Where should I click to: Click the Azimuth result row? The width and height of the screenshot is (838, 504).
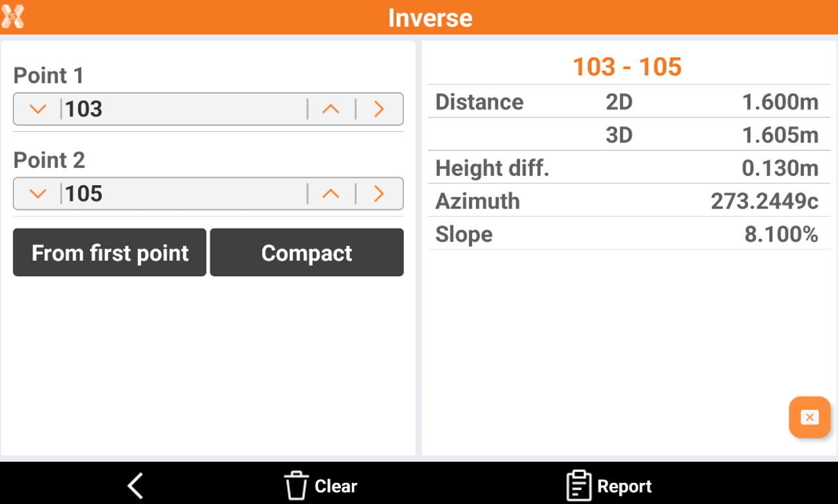pyautogui.click(x=628, y=201)
